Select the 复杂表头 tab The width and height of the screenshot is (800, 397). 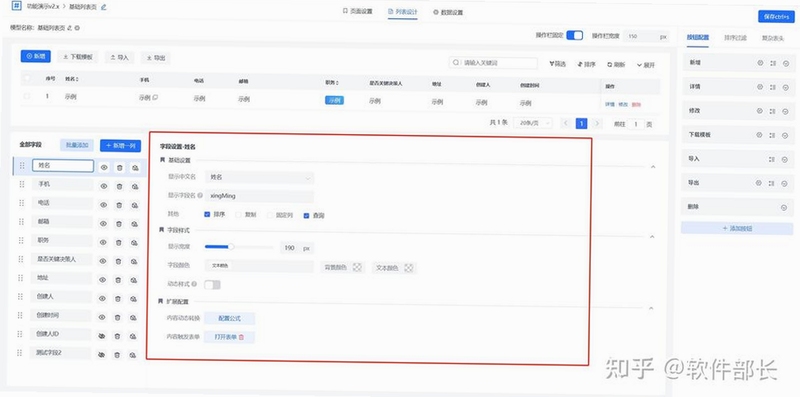coord(773,37)
